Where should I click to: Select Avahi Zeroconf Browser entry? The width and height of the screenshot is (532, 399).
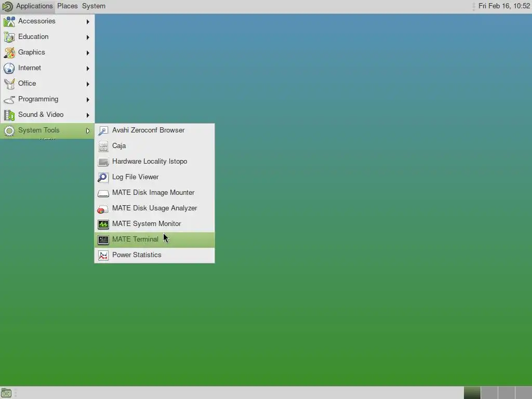154,130
